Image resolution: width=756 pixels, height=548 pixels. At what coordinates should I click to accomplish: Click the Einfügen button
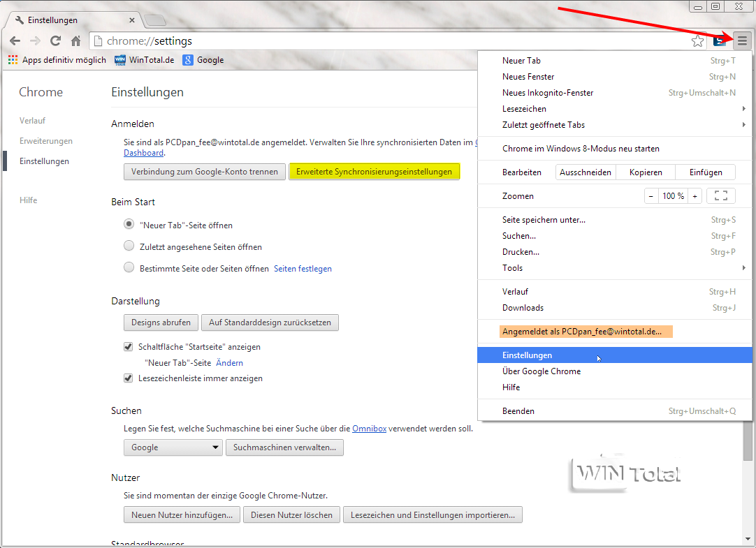(x=706, y=172)
